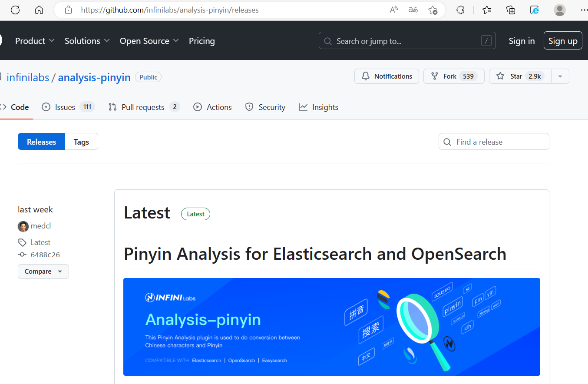The width and height of the screenshot is (588, 384).
Task: Expand the Compare dropdown
Action: point(43,271)
